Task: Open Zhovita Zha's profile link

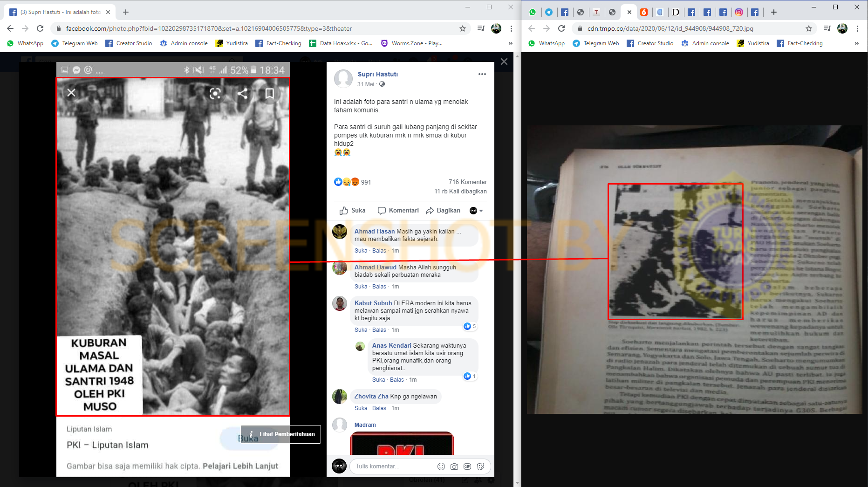Action: 371,396
